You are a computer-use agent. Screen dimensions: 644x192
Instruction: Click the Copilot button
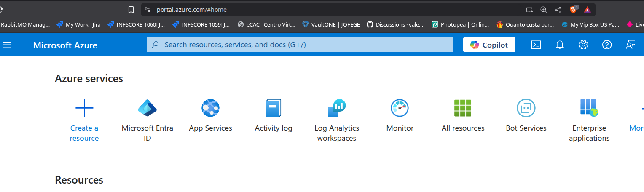[489, 45]
